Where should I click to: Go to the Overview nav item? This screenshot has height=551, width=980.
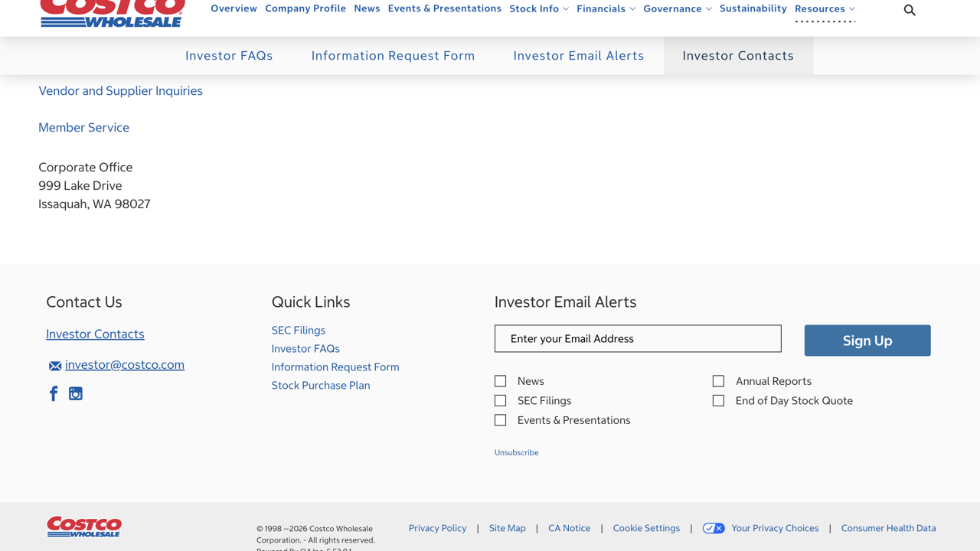(x=234, y=8)
